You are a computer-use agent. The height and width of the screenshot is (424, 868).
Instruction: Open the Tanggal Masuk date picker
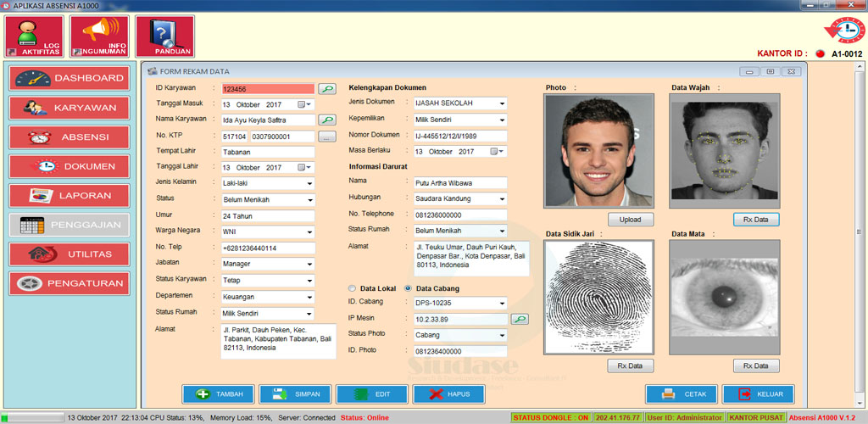coord(304,104)
